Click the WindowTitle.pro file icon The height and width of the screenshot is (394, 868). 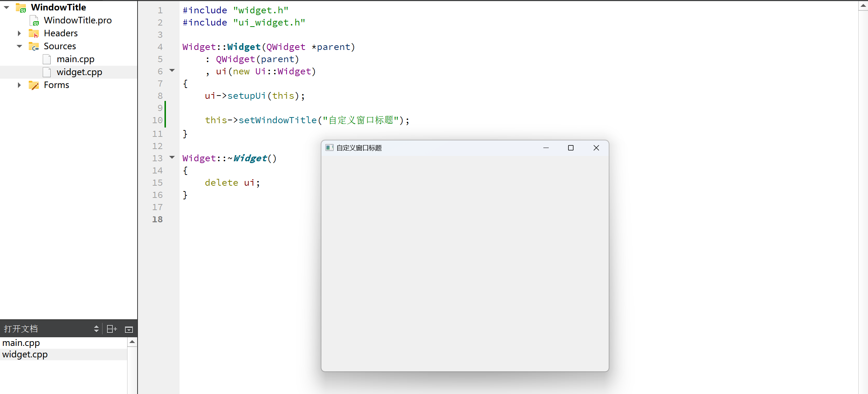pyautogui.click(x=34, y=20)
